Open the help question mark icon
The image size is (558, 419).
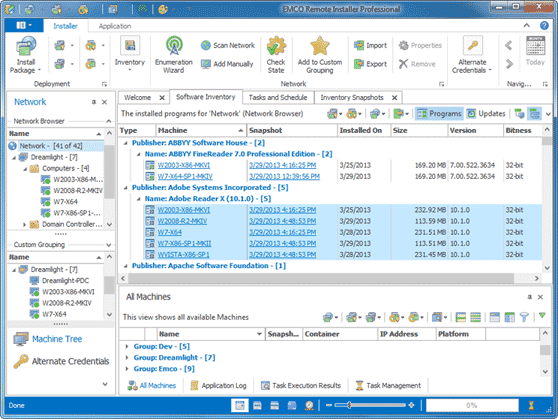pyautogui.click(x=544, y=26)
